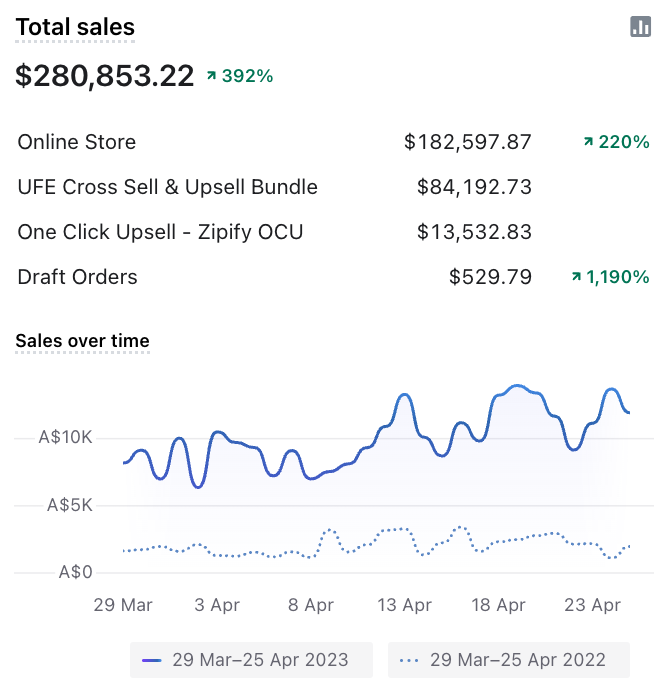Open the report bar chart icon
The height and width of the screenshot is (691, 669).
point(641,27)
